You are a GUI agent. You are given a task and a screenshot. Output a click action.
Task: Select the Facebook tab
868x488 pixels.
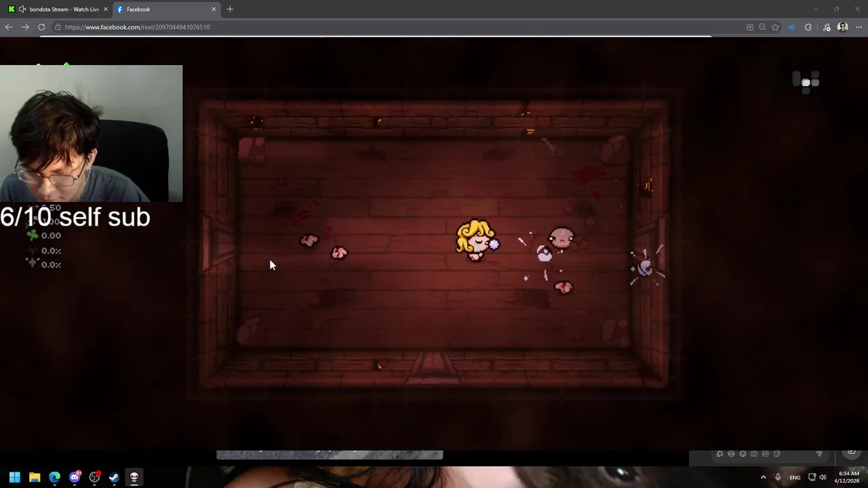(166, 9)
